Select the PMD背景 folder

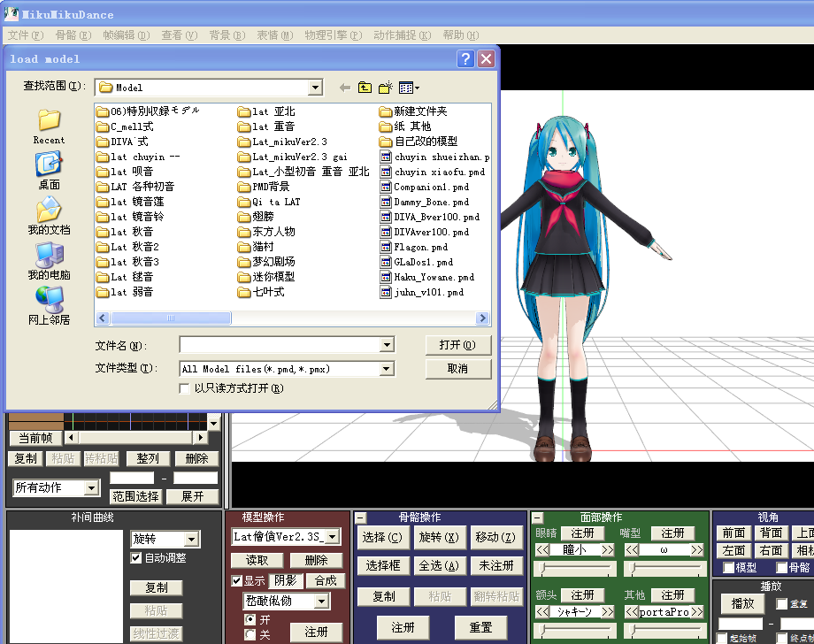click(264, 187)
